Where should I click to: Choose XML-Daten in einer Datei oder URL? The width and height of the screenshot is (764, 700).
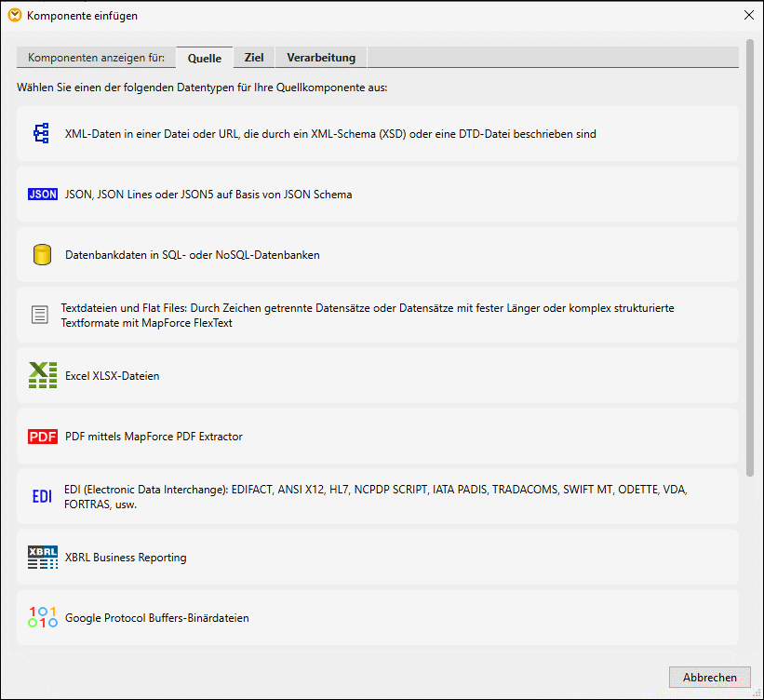coord(330,134)
